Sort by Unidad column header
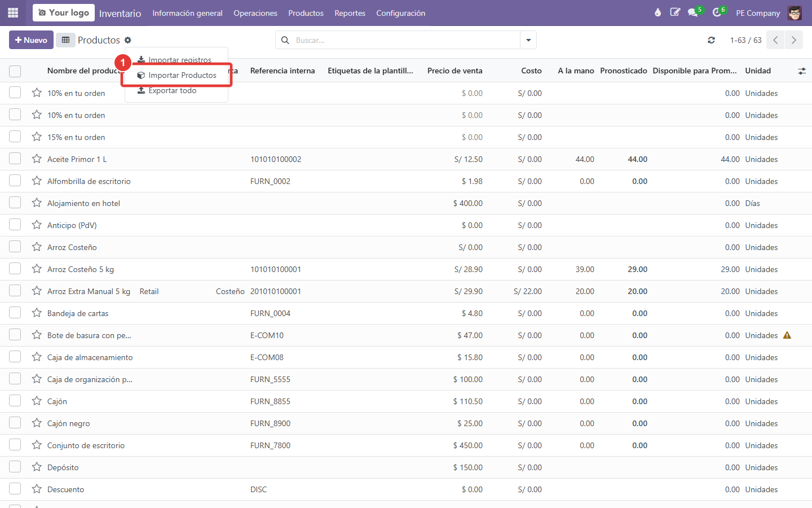 click(x=758, y=71)
